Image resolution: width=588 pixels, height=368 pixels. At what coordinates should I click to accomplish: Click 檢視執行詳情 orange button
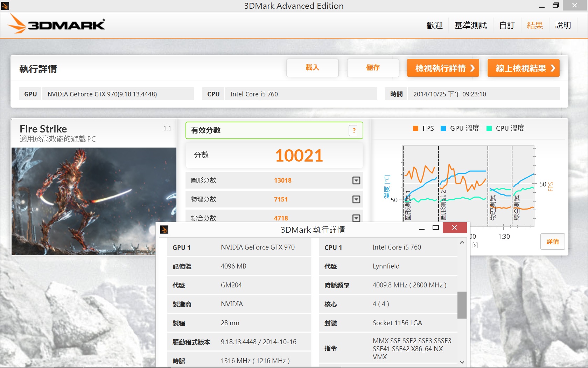click(443, 68)
